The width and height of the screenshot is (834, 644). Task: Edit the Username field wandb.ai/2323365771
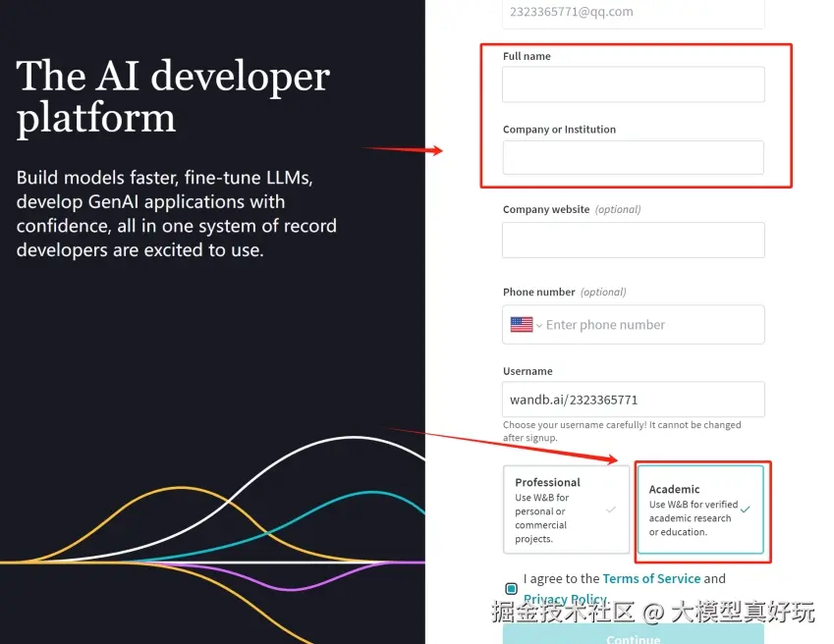(633, 400)
